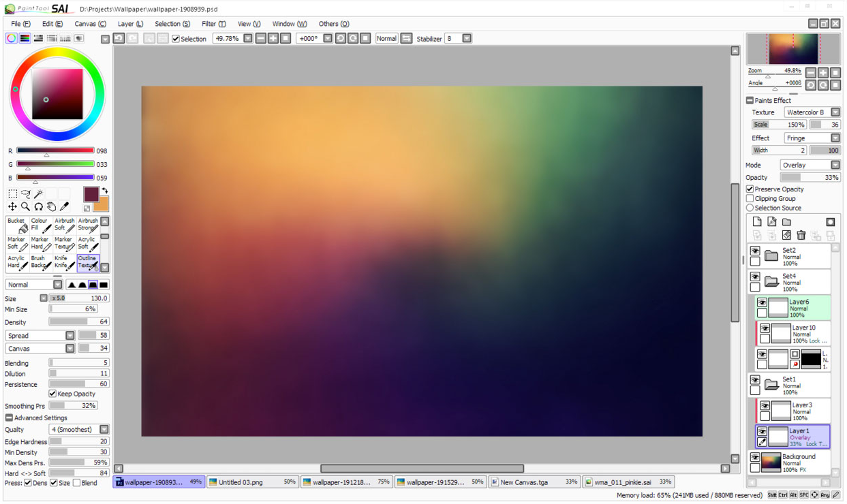The height and width of the screenshot is (504, 847).
Task: Select the Selection Source radio button
Action: tap(750, 208)
